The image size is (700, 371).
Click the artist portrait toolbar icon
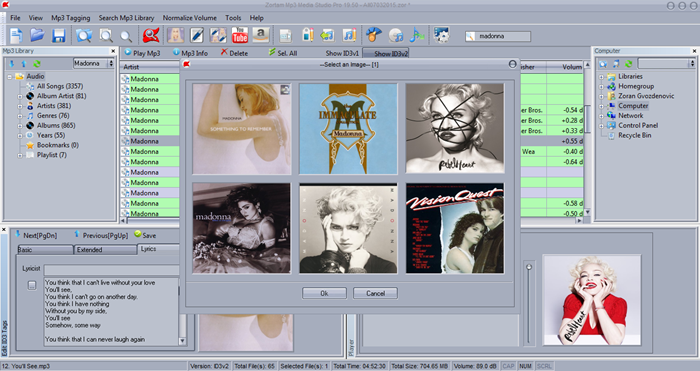(175, 35)
